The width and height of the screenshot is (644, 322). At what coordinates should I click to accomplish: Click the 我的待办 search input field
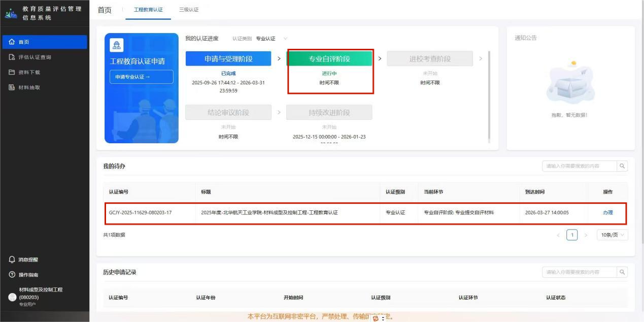point(579,166)
